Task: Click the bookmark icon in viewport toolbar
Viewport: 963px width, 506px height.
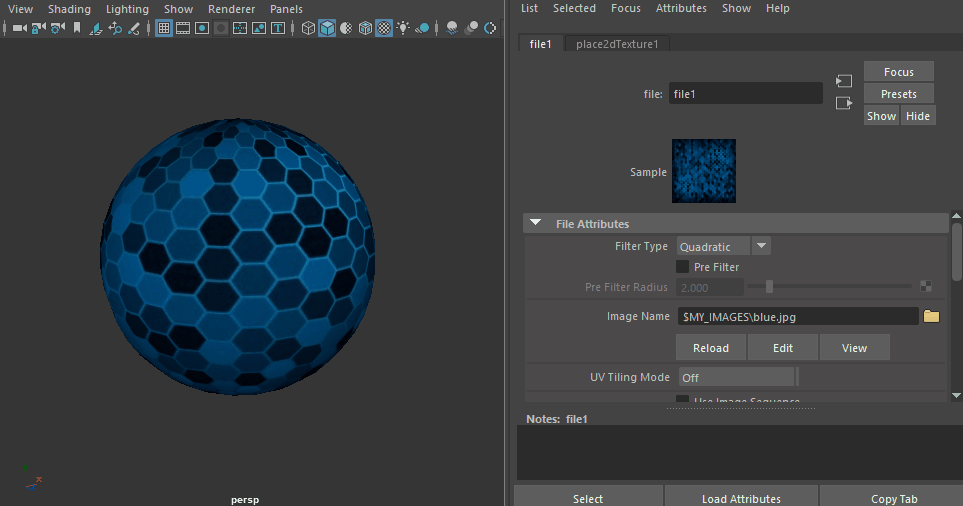Action: 77,28
